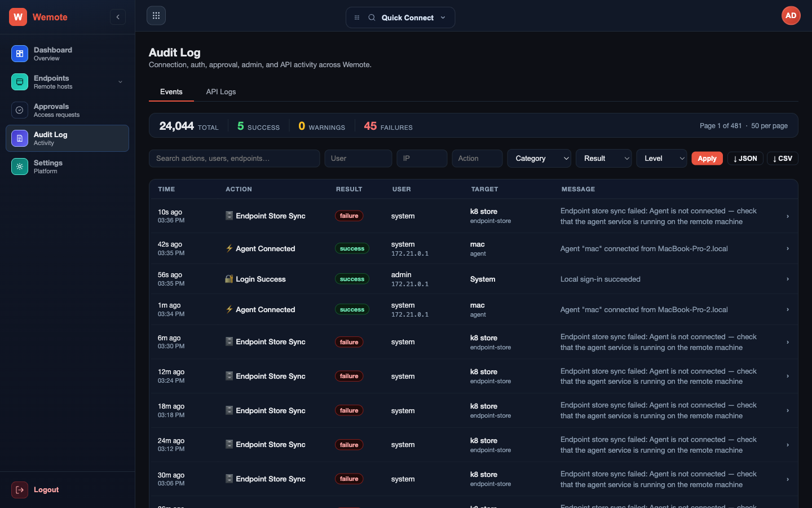This screenshot has height=508, width=812.
Task: Expand details of the Login Success event
Action: click(x=788, y=279)
